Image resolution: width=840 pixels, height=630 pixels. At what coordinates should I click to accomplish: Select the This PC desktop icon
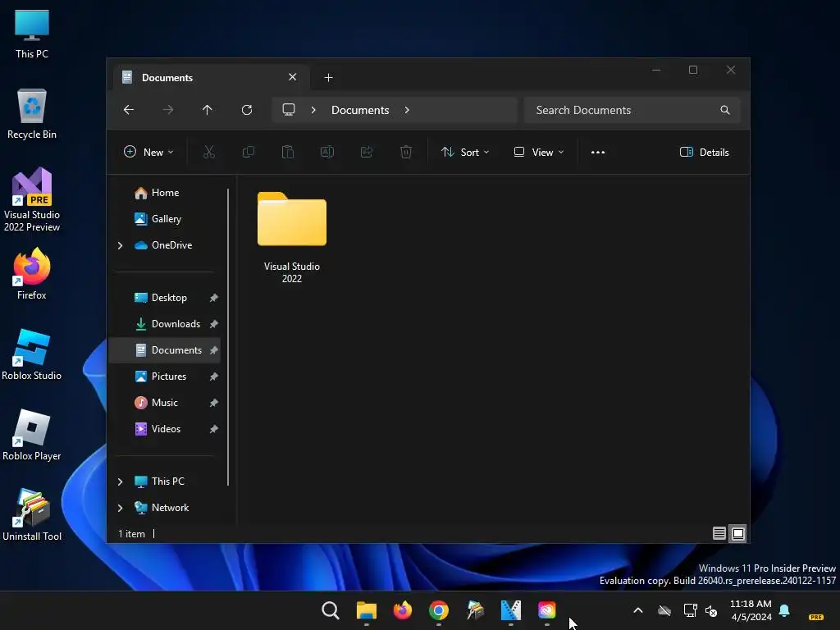[x=32, y=34]
